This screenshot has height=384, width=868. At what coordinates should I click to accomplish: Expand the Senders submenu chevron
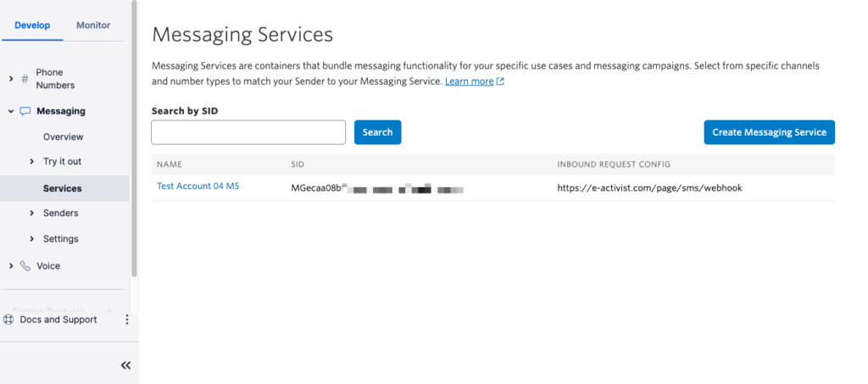tap(32, 214)
